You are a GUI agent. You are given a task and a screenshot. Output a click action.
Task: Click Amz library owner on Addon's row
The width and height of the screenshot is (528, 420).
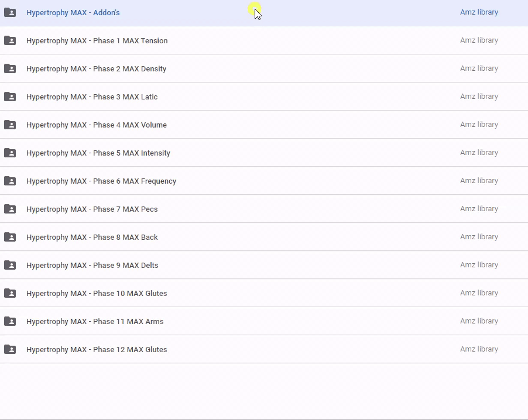point(479,12)
